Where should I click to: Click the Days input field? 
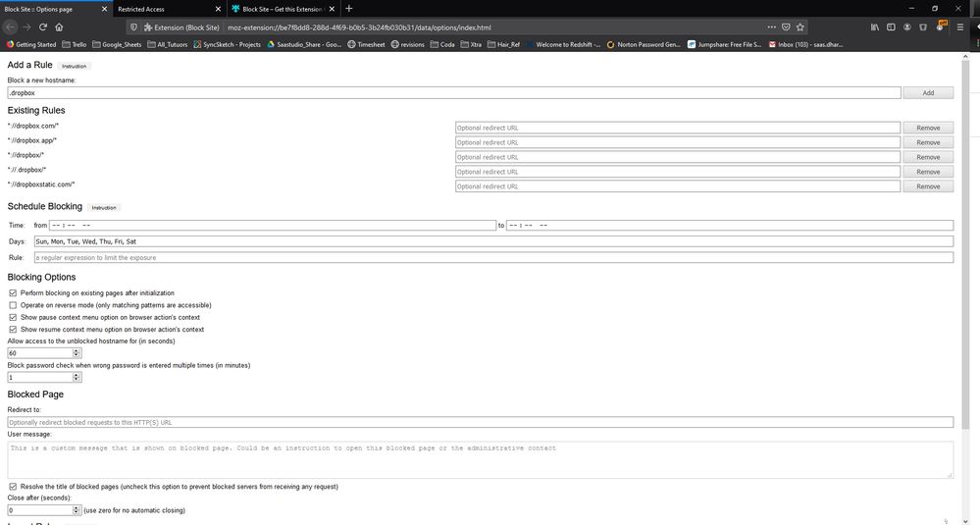pyautogui.click(x=493, y=241)
